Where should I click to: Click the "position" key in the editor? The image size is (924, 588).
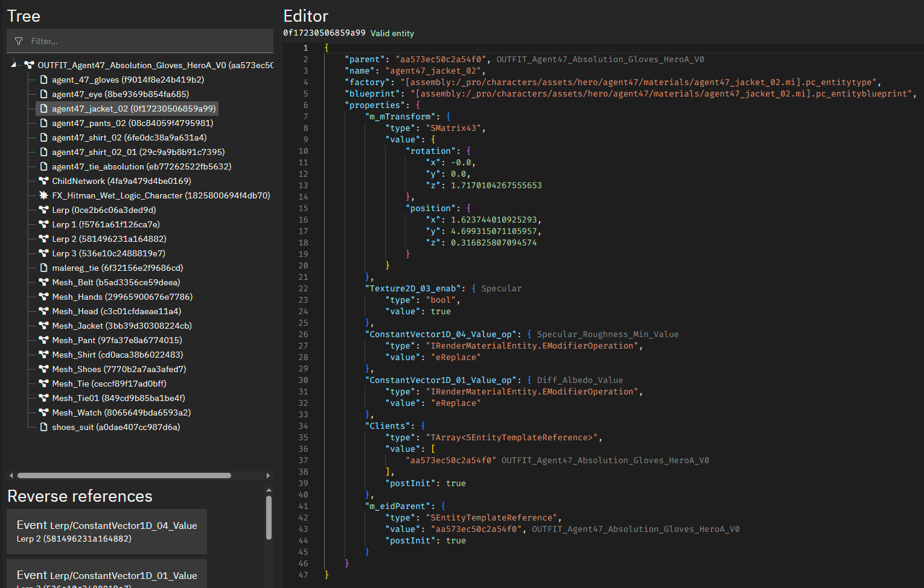coord(431,208)
